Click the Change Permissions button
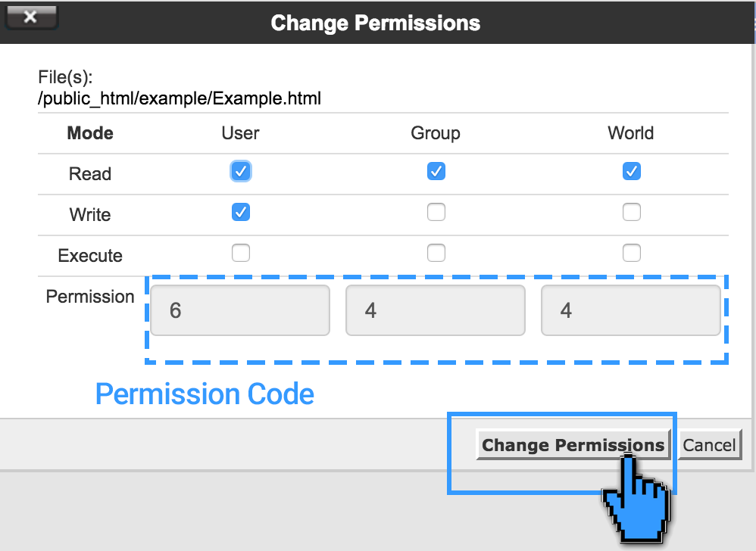Image resolution: width=756 pixels, height=551 pixels. (573, 445)
